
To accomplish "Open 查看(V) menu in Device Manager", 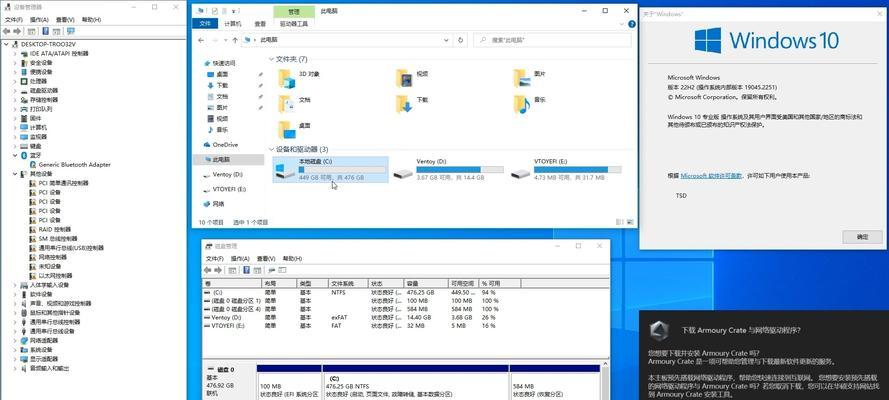I will tap(65, 20).
